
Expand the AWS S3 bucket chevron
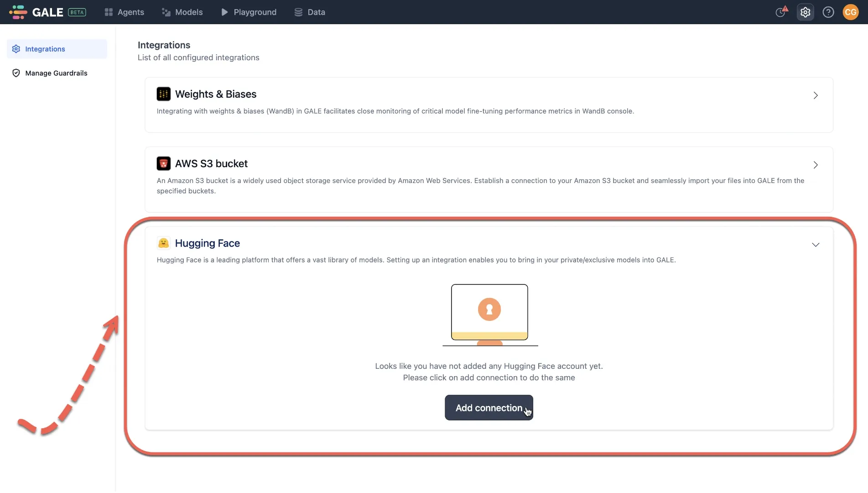point(816,165)
